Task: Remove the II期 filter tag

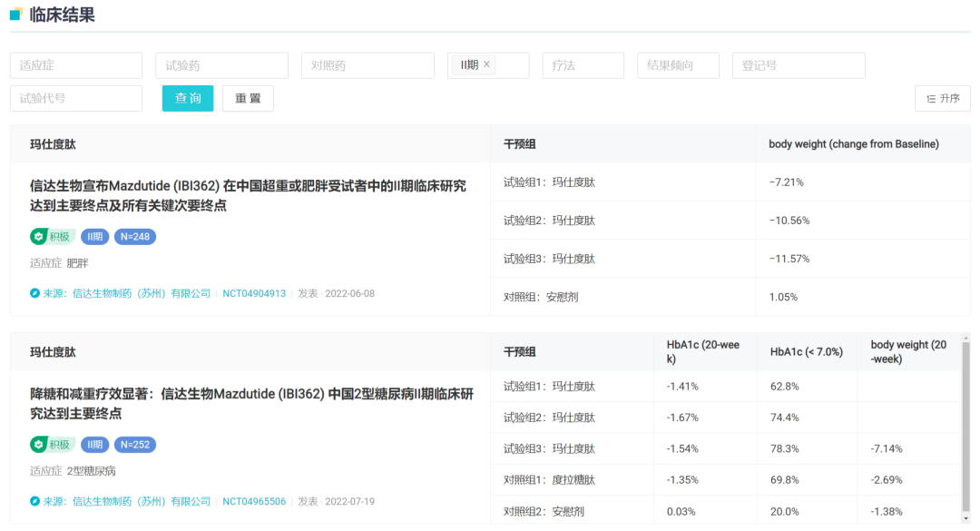Action: click(486, 64)
